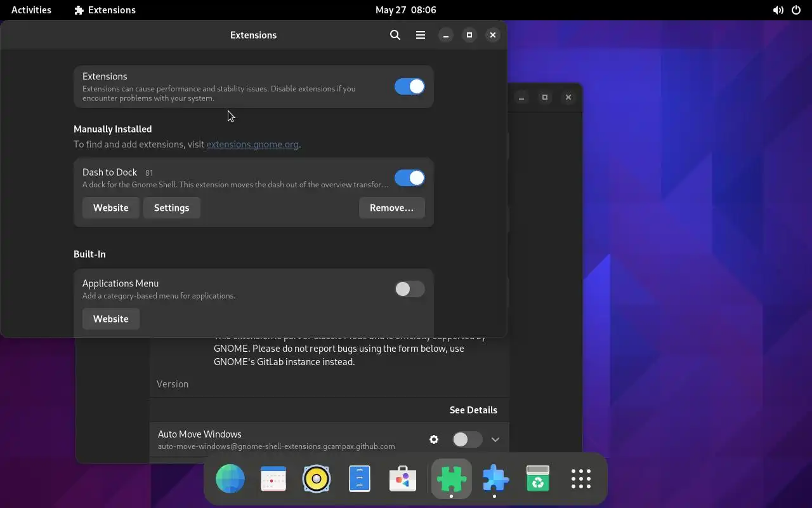The image size is (812, 508).
Task: Click the Dash to Dock description line
Action: (x=235, y=185)
